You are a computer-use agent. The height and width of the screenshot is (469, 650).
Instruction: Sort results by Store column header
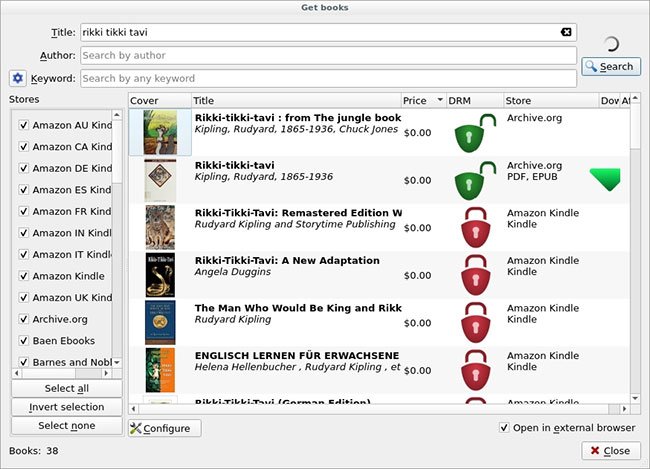[551, 100]
